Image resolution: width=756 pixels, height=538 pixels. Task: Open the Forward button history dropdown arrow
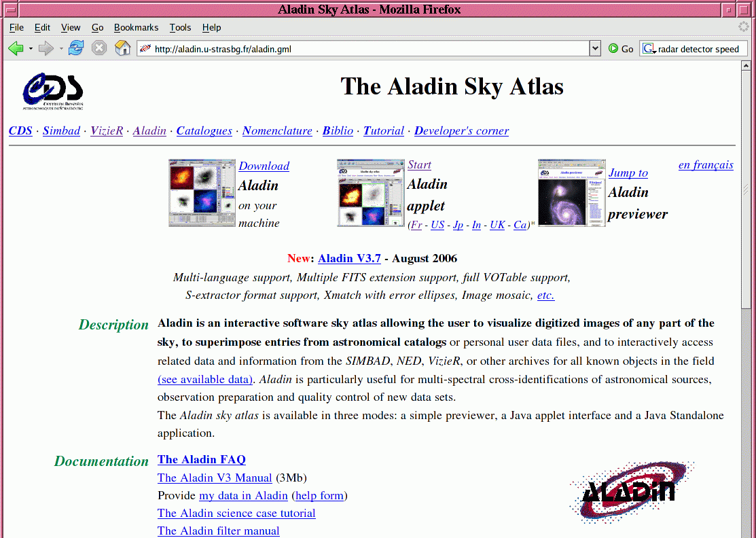click(60, 49)
